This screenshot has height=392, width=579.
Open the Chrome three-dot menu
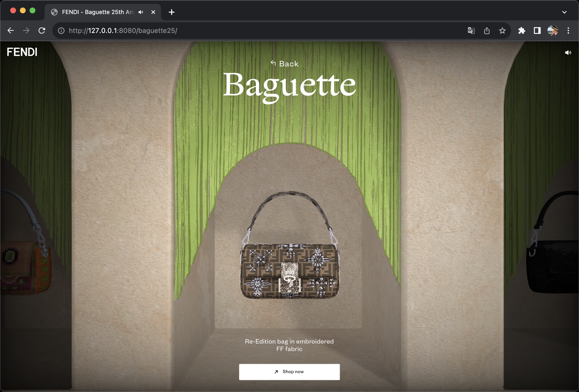point(568,31)
